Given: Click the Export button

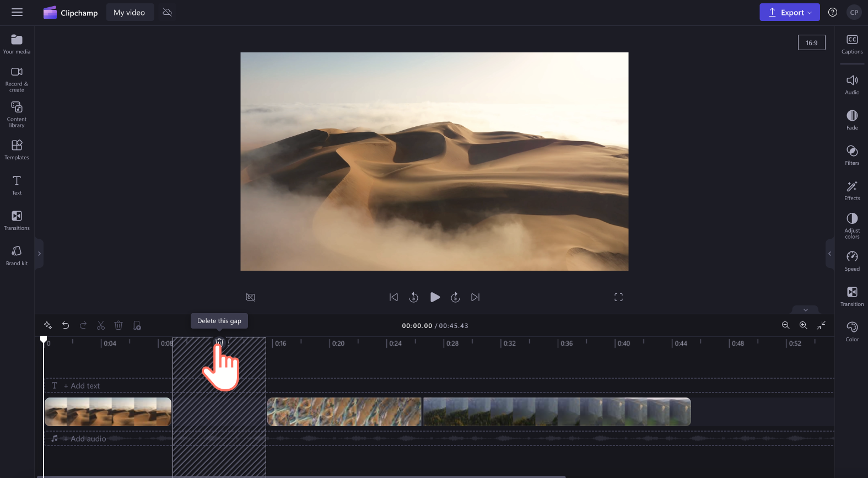Looking at the screenshot, I should tap(789, 12).
